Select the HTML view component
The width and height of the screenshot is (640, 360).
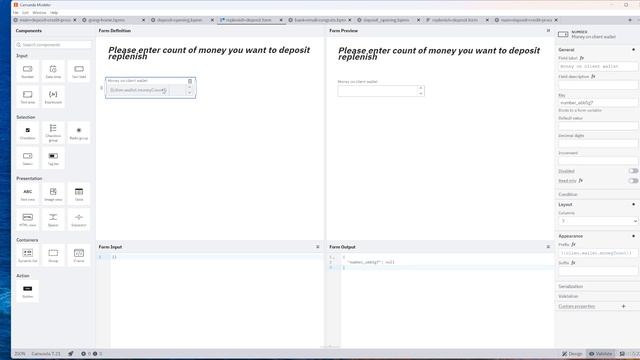(27, 220)
